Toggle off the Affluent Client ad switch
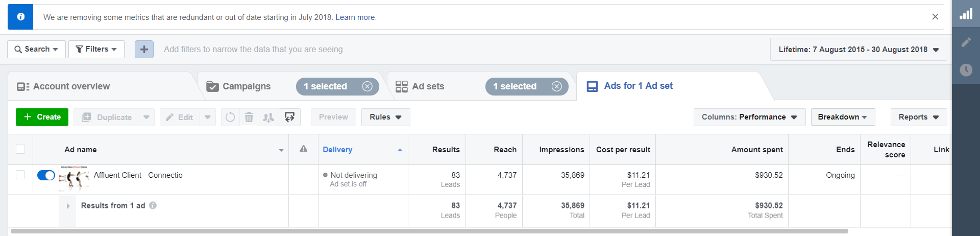This screenshot has height=236, width=980. tap(46, 175)
